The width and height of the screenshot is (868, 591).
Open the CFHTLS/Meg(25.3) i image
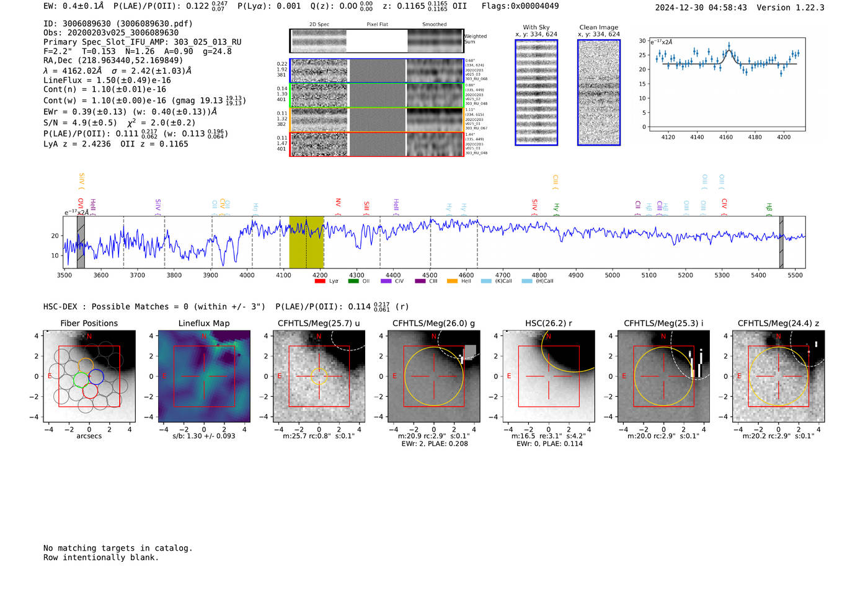tap(663, 376)
